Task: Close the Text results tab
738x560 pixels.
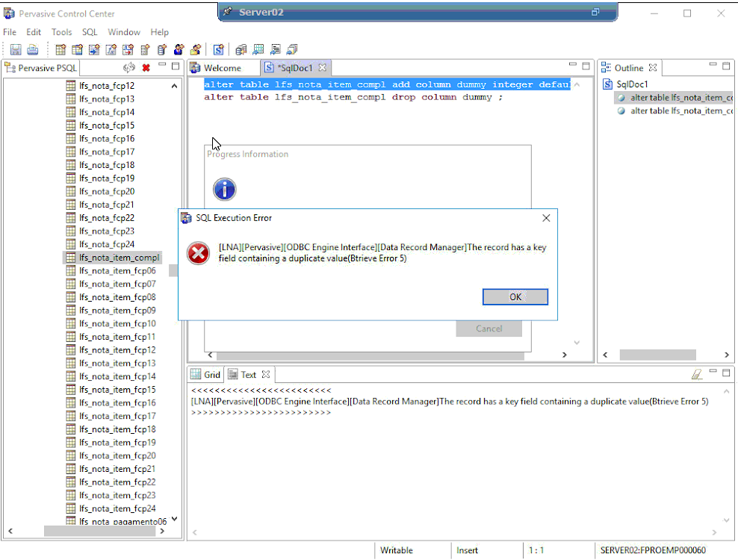Action: tap(266, 375)
